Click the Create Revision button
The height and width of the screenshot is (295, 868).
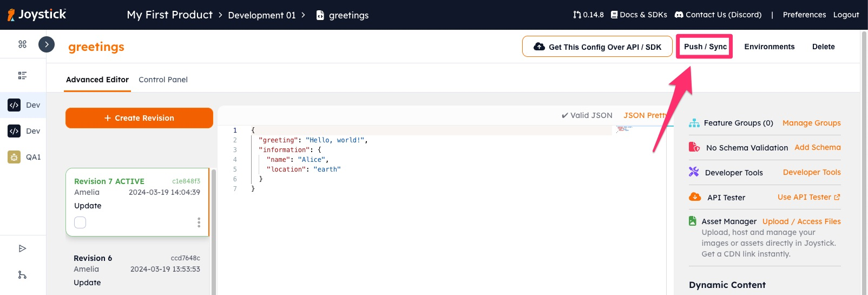(139, 118)
